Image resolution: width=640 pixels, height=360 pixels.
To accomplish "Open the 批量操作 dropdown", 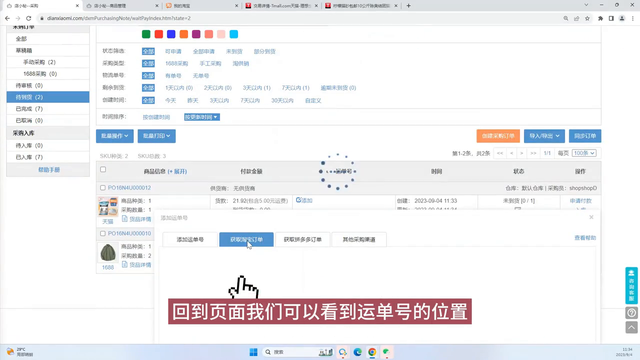I will click(115, 136).
